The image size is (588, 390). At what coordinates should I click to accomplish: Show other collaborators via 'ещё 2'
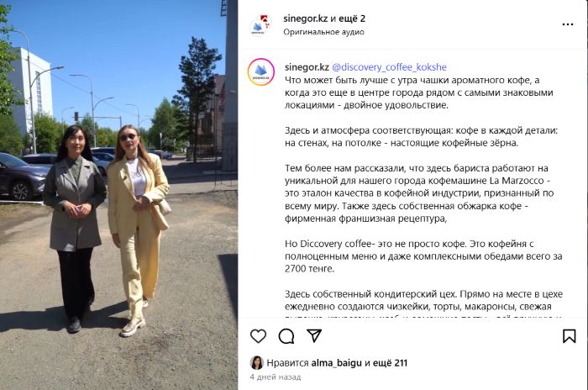[352, 18]
